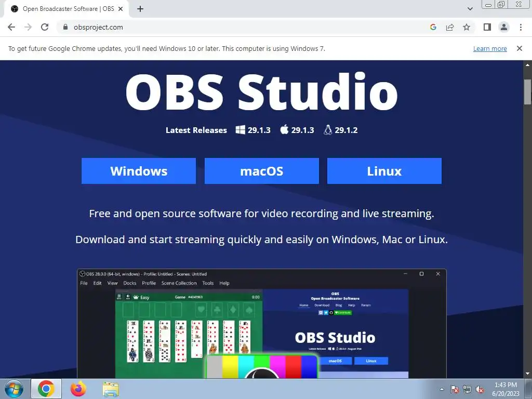Screen dimensions: 532x399
Task: Click the Linux 29.1.2 version text
Action: [346, 130]
